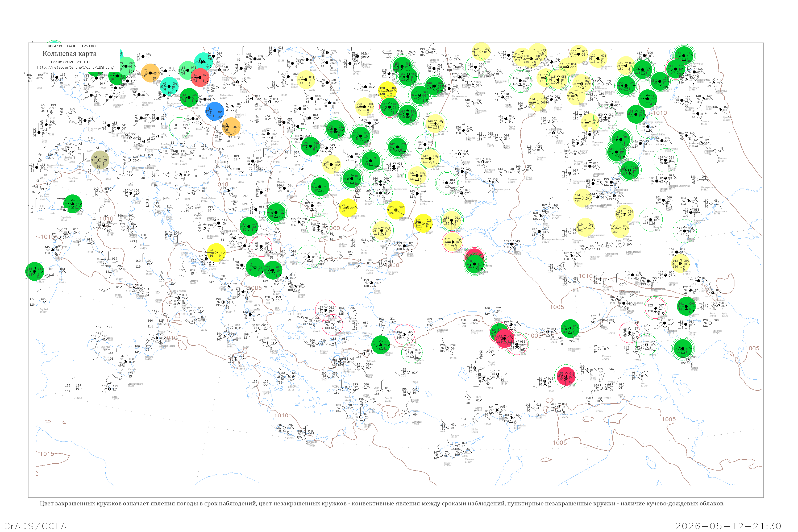Click the dashed green circle above Эльтон

(666, 160)
